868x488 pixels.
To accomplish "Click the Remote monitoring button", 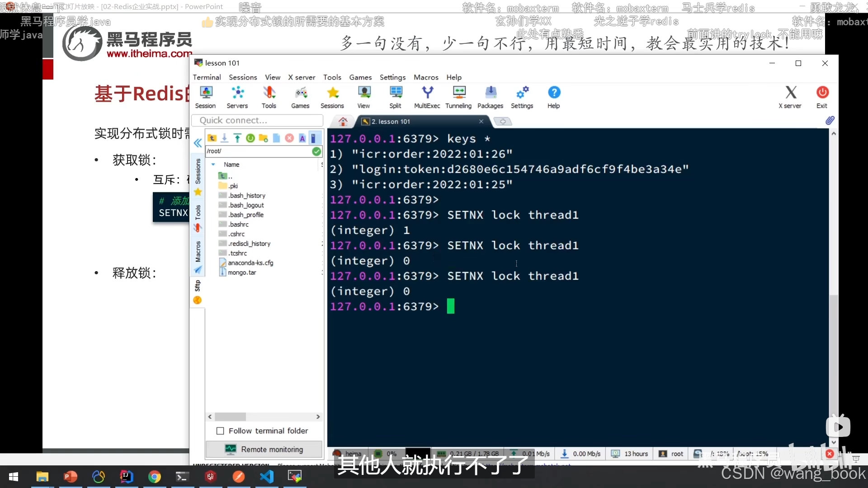I will coord(264,450).
